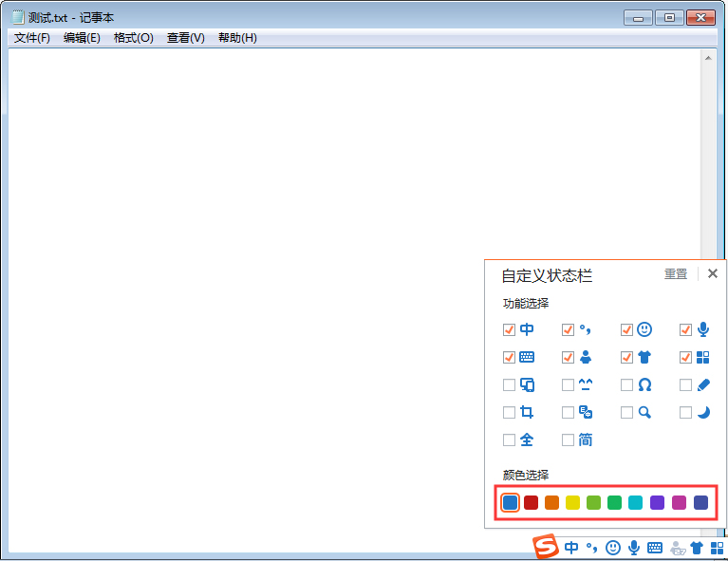The height and width of the screenshot is (561, 728).
Task: Click the 重置 reset link
Action: tap(676, 274)
